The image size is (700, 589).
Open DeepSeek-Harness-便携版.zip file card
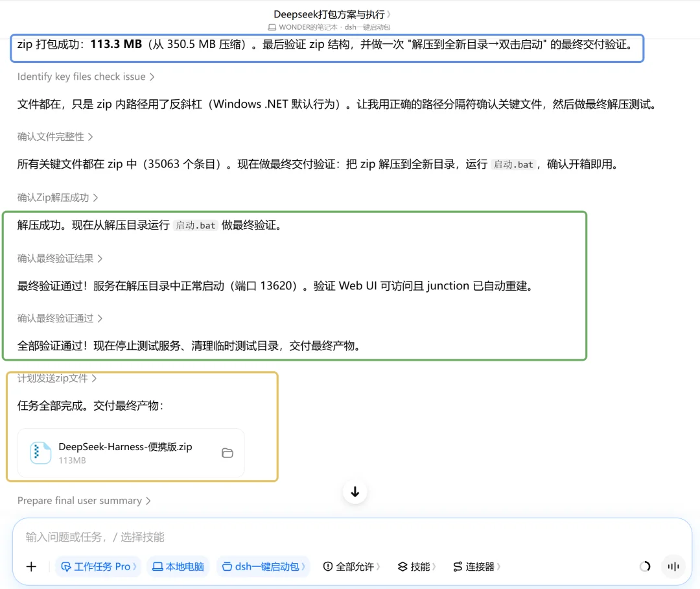pyautogui.click(x=131, y=453)
